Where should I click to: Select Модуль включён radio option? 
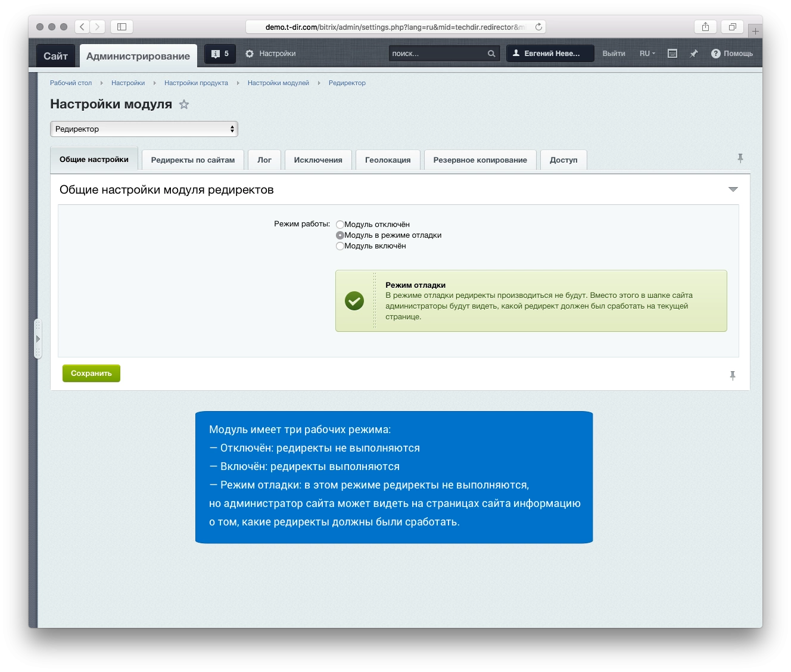[x=340, y=246]
